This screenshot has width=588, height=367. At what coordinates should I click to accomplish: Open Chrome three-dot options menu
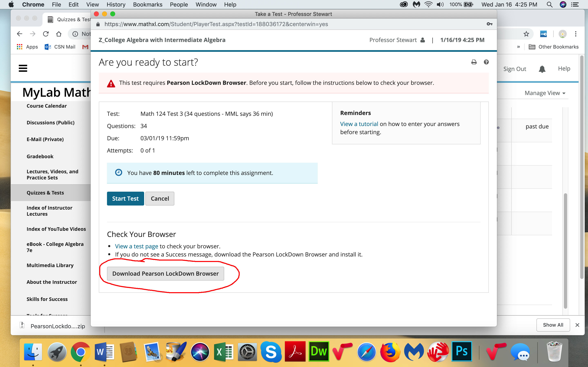575,34
